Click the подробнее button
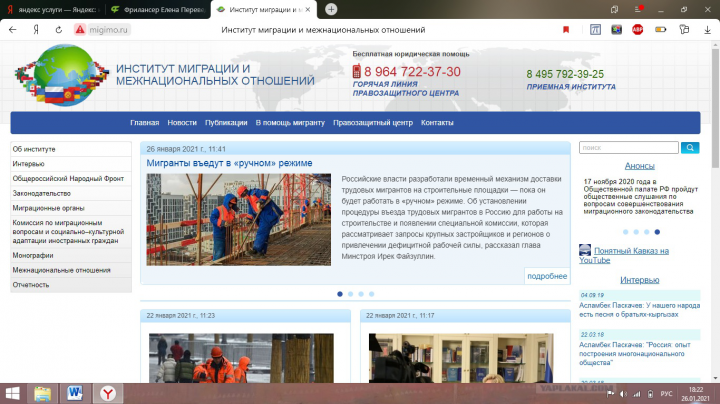The height and width of the screenshot is (404, 720). click(547, 276)
